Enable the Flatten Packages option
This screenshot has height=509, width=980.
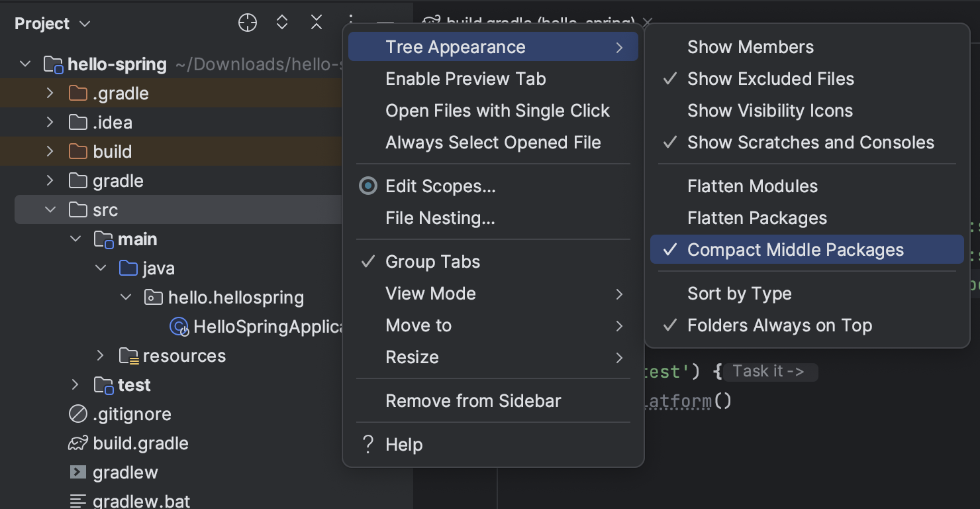pos(757,218)
